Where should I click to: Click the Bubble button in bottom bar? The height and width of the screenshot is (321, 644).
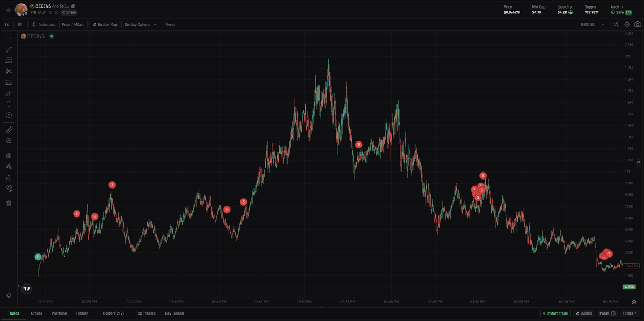click(x=584, y=313)
